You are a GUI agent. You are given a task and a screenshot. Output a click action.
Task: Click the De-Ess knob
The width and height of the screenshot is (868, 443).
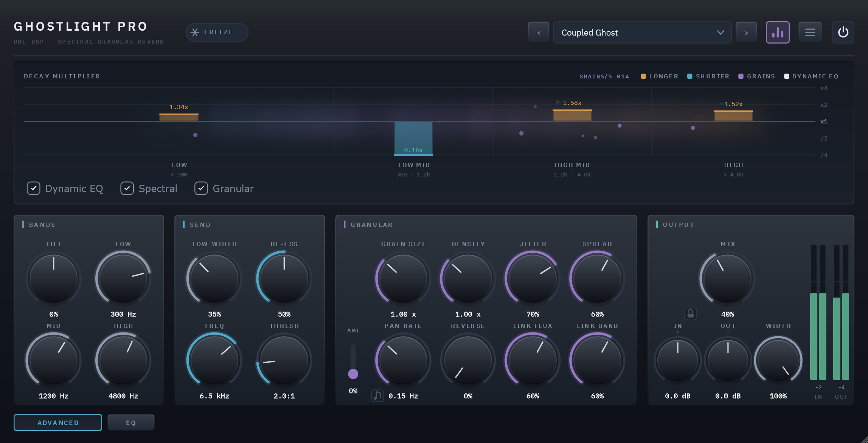tap(284, 279)
